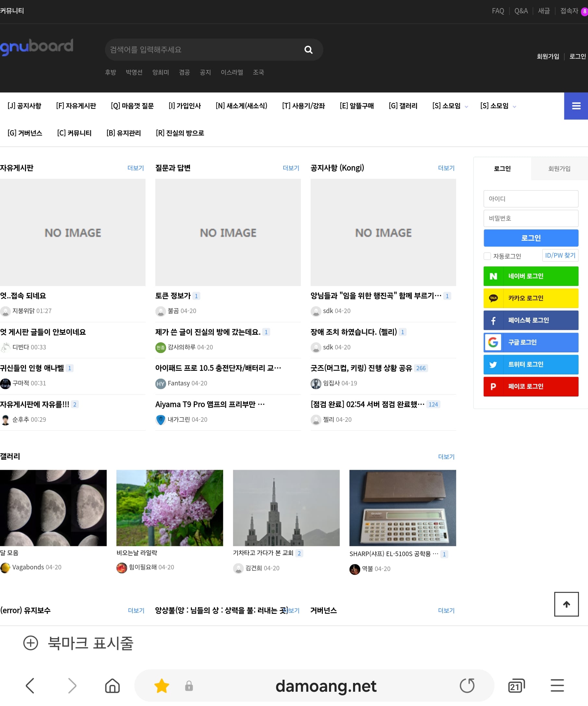
Task: Open the SHARP calculator thumbnail
Action: pos(402,508)
